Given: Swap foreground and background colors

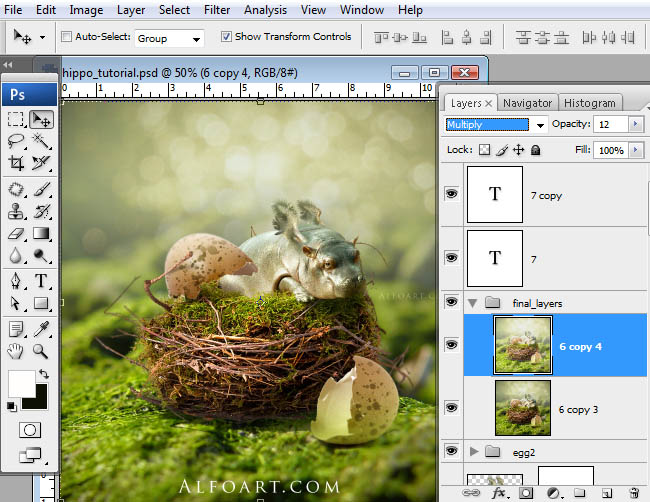Looking at the screenshot, I should coord(44,373).
